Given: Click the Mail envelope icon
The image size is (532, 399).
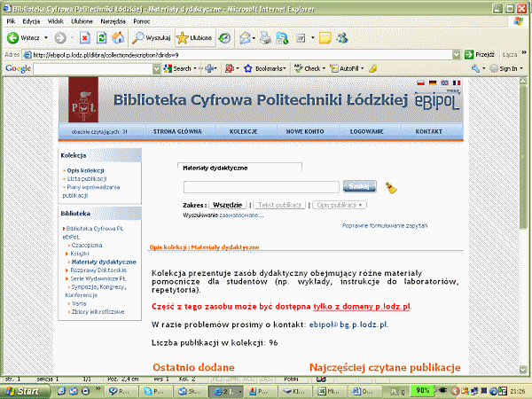Looking at the screenshot, I should 245,37.
